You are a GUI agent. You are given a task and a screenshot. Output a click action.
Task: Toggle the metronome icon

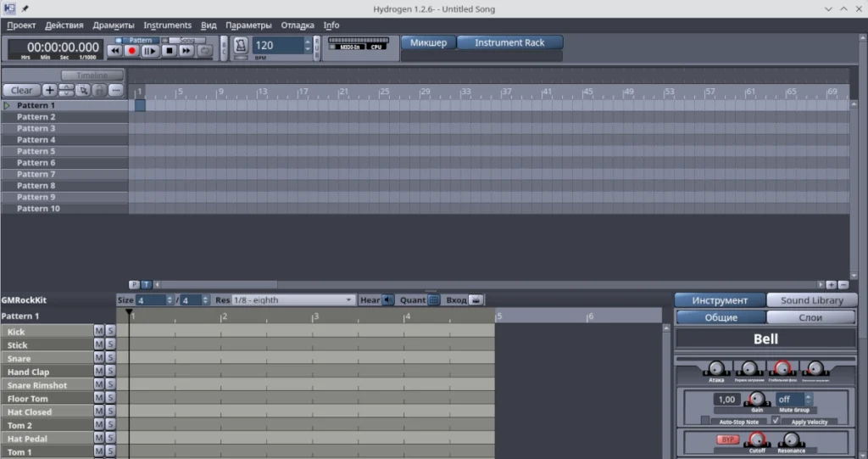(240, 46)
